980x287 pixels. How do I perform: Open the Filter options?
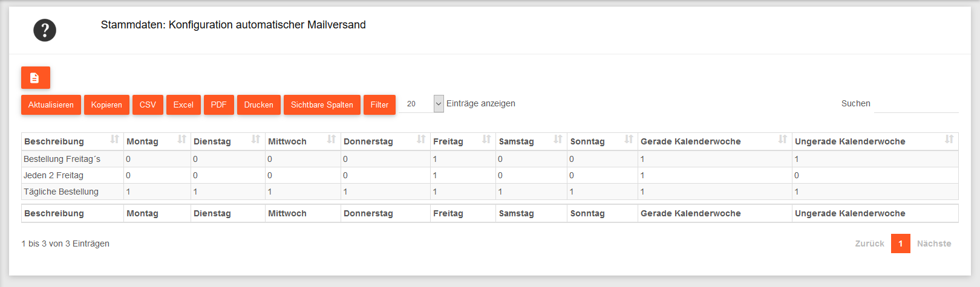point(379,105)
